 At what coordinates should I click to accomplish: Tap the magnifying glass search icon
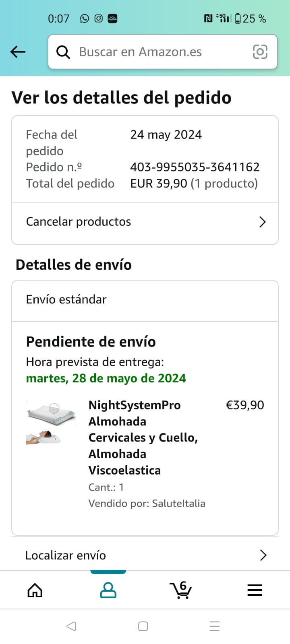(63, 52)
